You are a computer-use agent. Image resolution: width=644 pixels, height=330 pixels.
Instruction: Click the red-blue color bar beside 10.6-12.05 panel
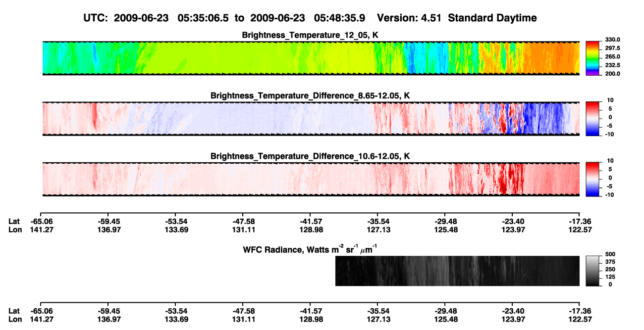(592, 179)
